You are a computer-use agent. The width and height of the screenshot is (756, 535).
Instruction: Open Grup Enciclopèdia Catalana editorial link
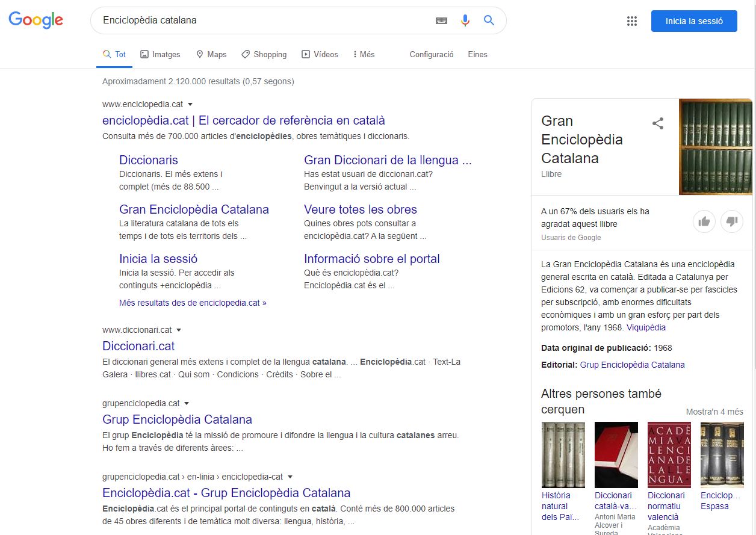click(632, 365)
